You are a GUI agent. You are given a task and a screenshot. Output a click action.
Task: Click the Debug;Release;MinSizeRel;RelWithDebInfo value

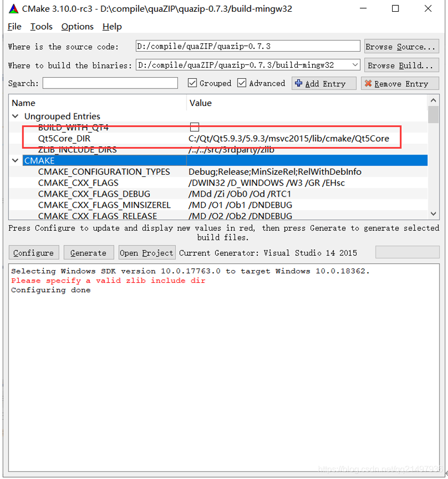click(x=275, y=172)
